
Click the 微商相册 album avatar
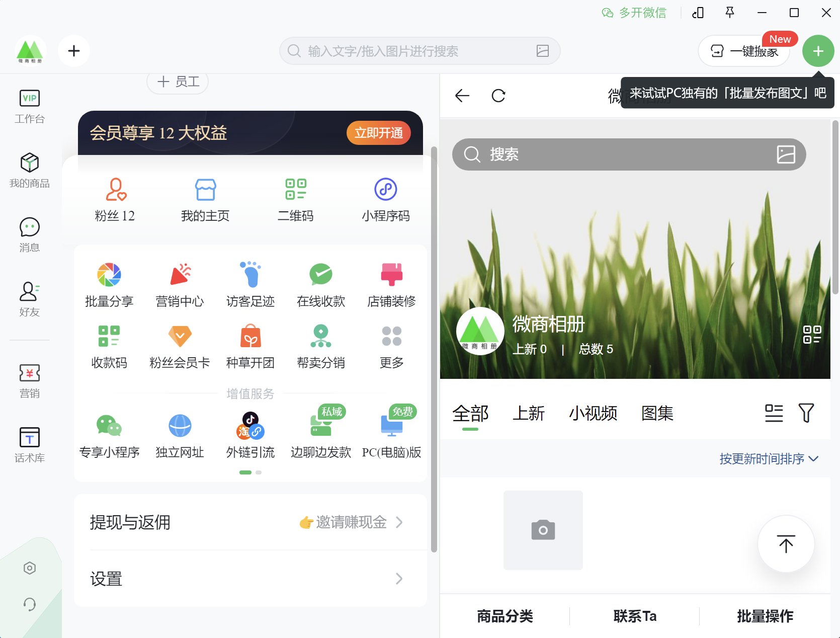480,331
